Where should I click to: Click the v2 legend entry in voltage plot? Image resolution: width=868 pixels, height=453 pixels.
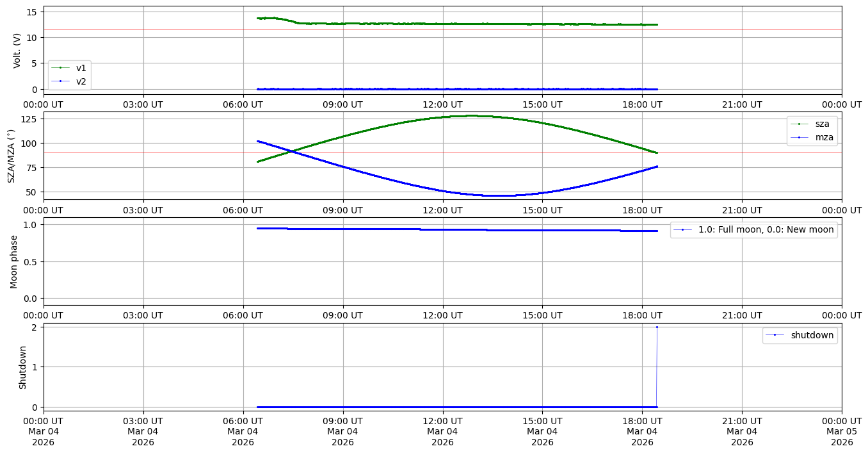tap(81, 81)
